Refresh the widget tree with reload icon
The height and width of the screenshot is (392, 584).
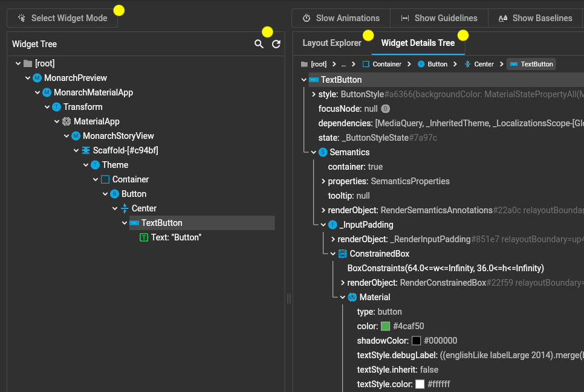pyautogui.click(x=276, y=44)
